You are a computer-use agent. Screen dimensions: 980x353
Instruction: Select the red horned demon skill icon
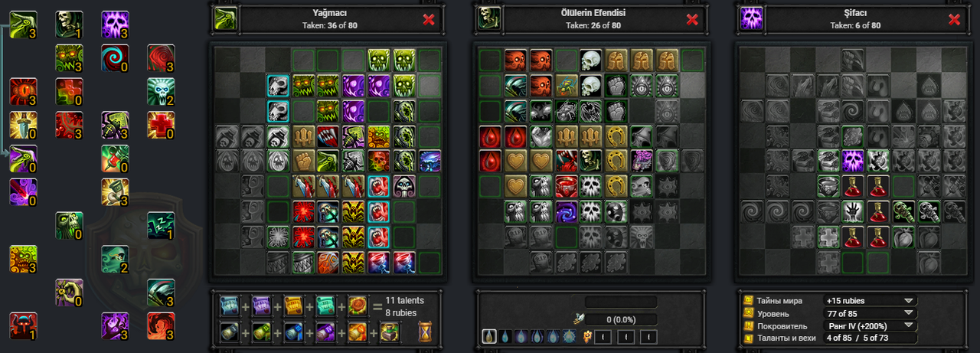pos(23,326)
